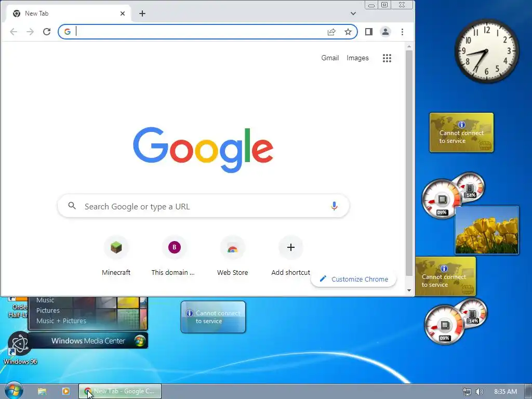Select Music + Pictures in Media Center gadget
Image resolution: width=532 pixels, height=399 pixels.
click(x=61, y=321)
